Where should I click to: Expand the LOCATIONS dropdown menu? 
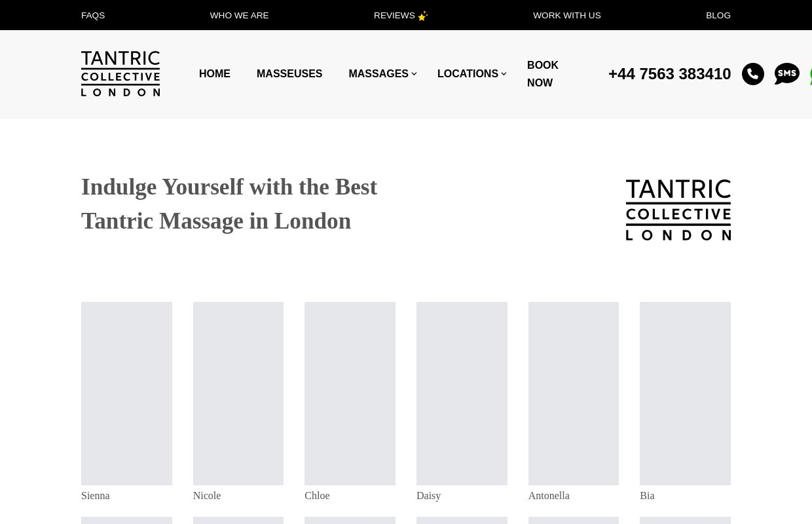coord(468,73)
